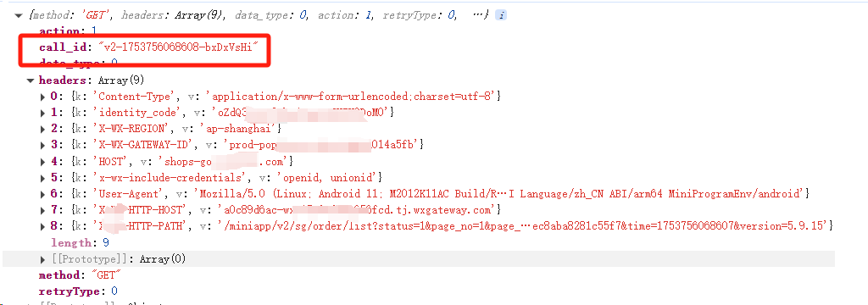Expand header entry 4 HOST
The width and height of the screenshot is (868, 305).
pos(43,162)
